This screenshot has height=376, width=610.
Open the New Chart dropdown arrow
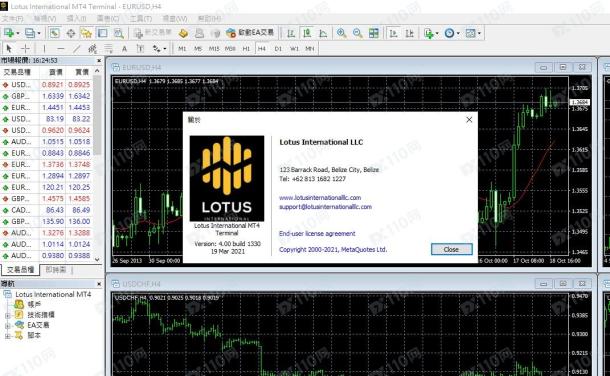click(x=18, y=33)
